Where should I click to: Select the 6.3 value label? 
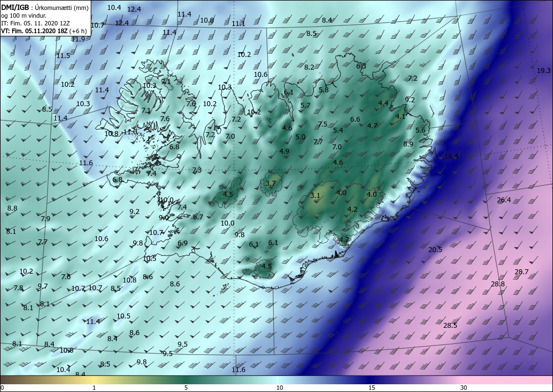361,66
